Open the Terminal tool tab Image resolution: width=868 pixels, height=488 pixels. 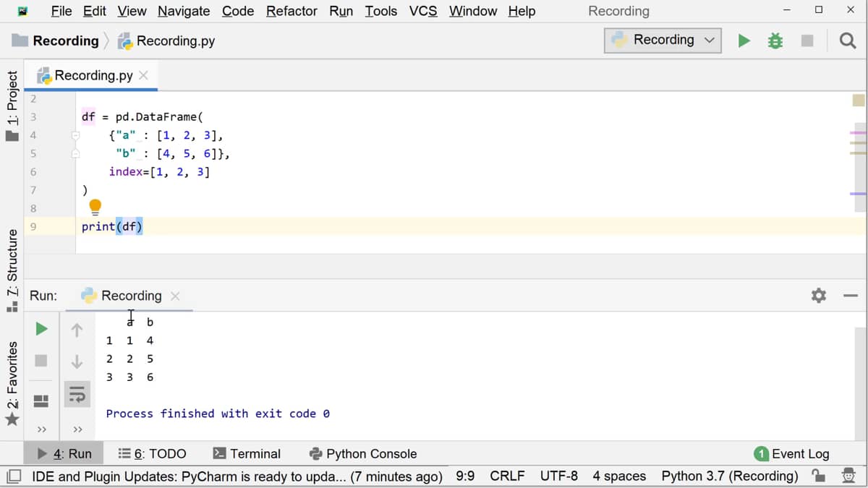click(x=247, y=454)
